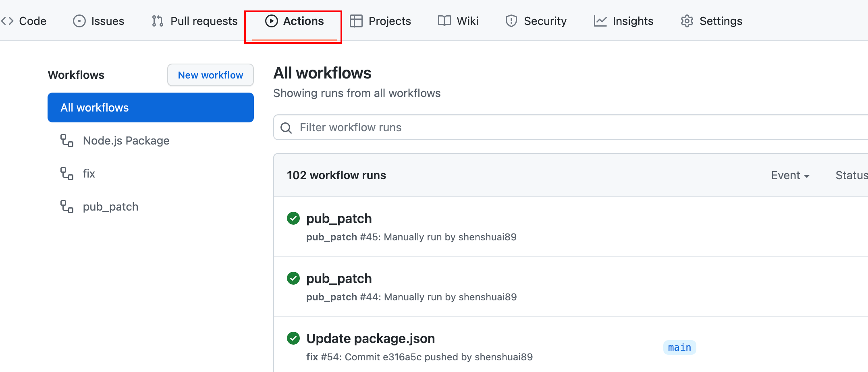Open pub_patch run #44 title

tap(339, 279)
